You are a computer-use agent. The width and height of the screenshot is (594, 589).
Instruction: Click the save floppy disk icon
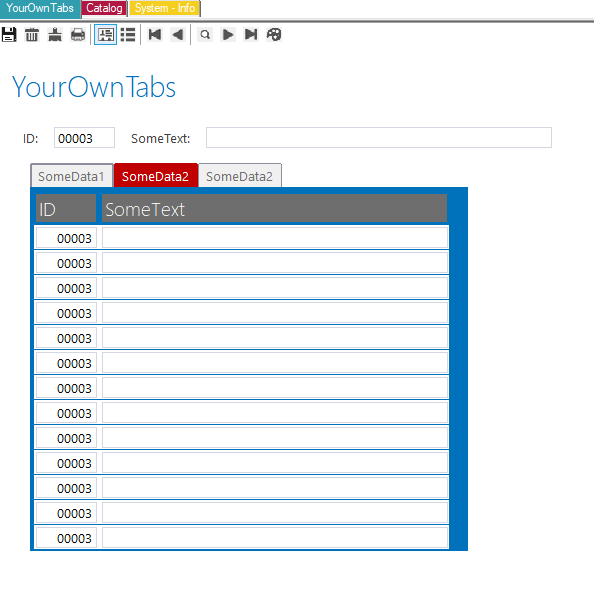(9, 34)
